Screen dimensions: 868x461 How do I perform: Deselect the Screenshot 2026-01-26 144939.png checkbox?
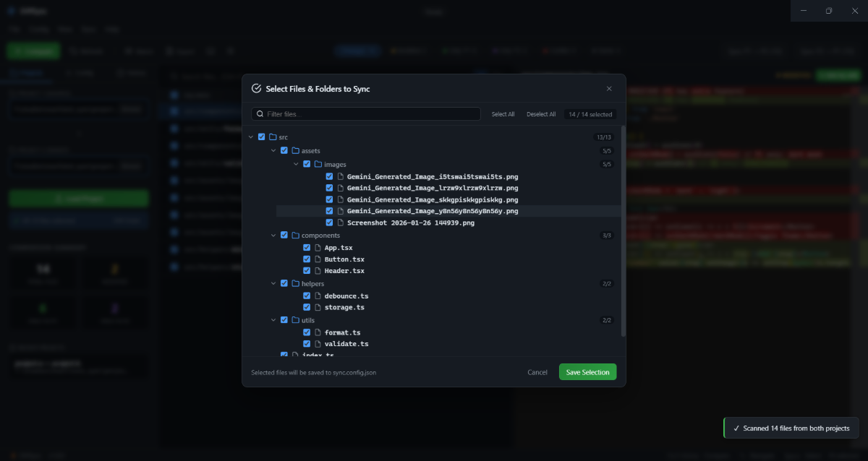[329, 223]
